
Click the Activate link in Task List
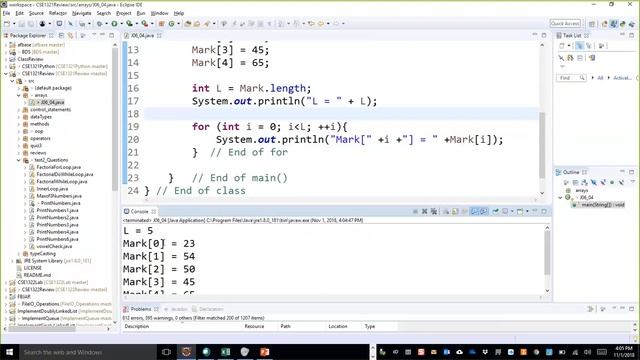(x=622, y=78)
